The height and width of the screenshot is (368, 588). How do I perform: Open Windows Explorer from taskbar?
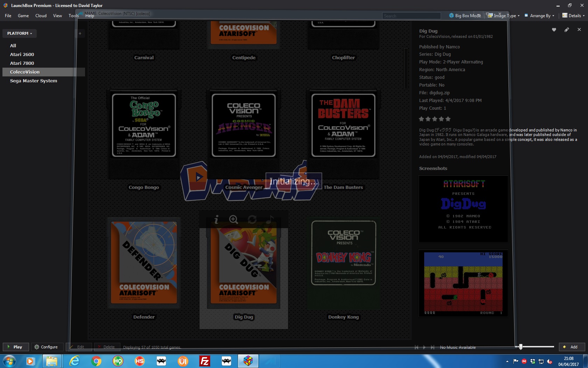pyautogui.click(x=52, y=361)
